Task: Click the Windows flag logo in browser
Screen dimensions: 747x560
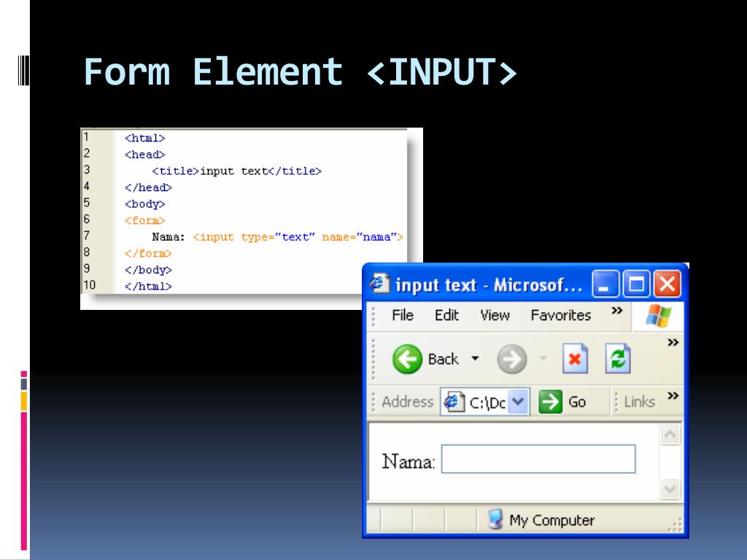Action: coord(659,315)
